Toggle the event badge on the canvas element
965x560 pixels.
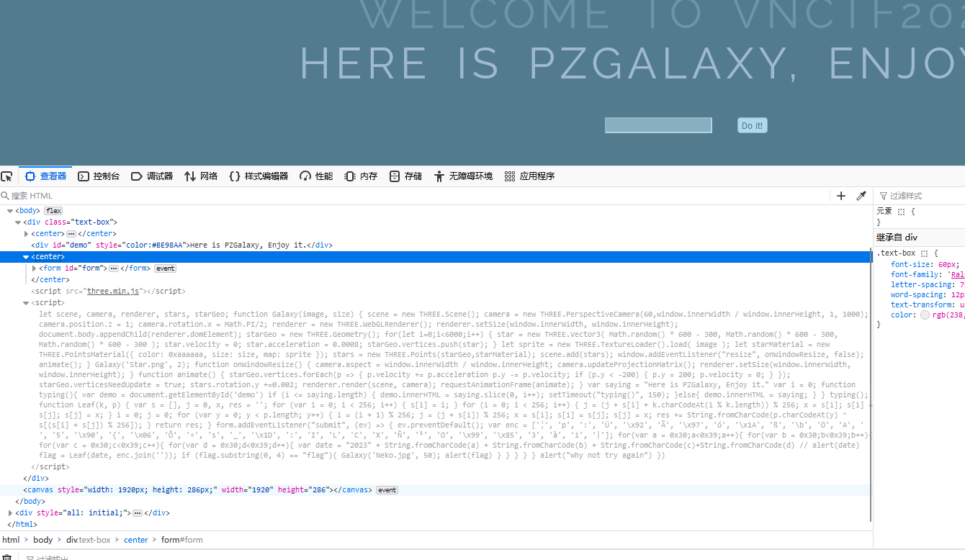(x=387, y=490)
